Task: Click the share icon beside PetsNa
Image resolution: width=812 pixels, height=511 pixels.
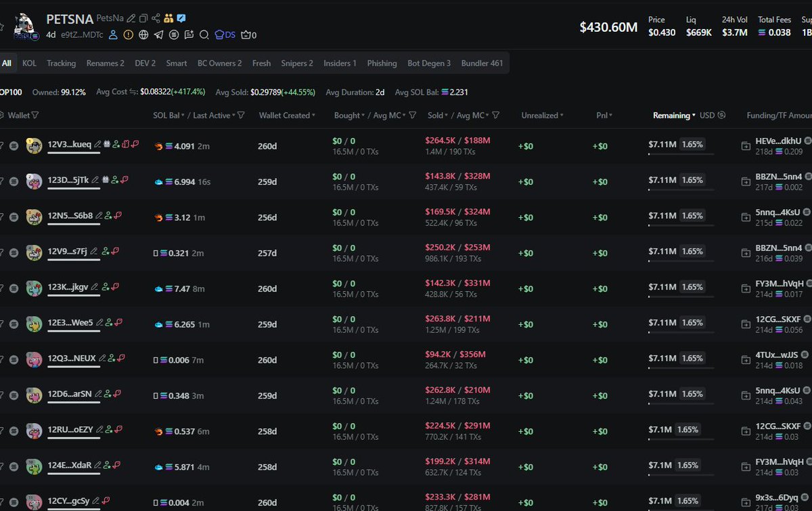Action: (156, 18)
